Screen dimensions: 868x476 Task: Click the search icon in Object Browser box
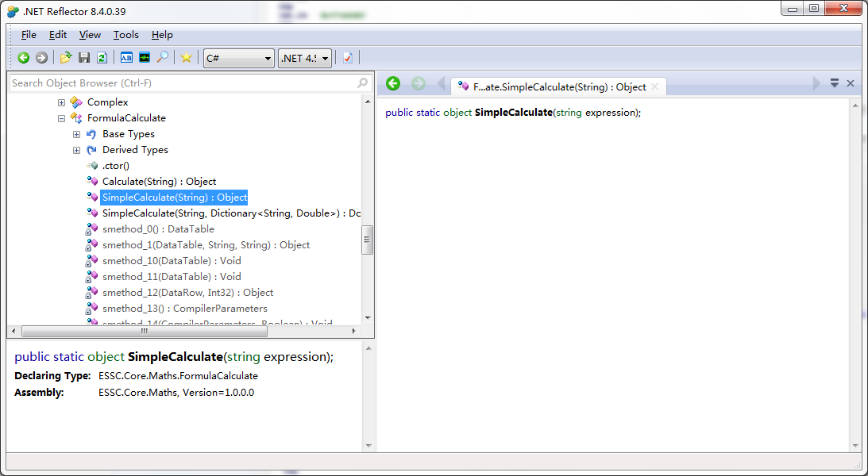click(x=362, y=83)
